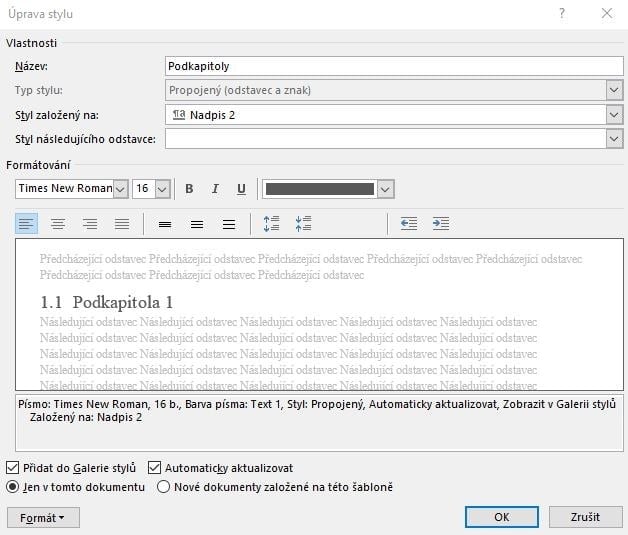Screen dimensions: 628x535
Task: Align paragraph text to the right
Action: click(90, 224)
